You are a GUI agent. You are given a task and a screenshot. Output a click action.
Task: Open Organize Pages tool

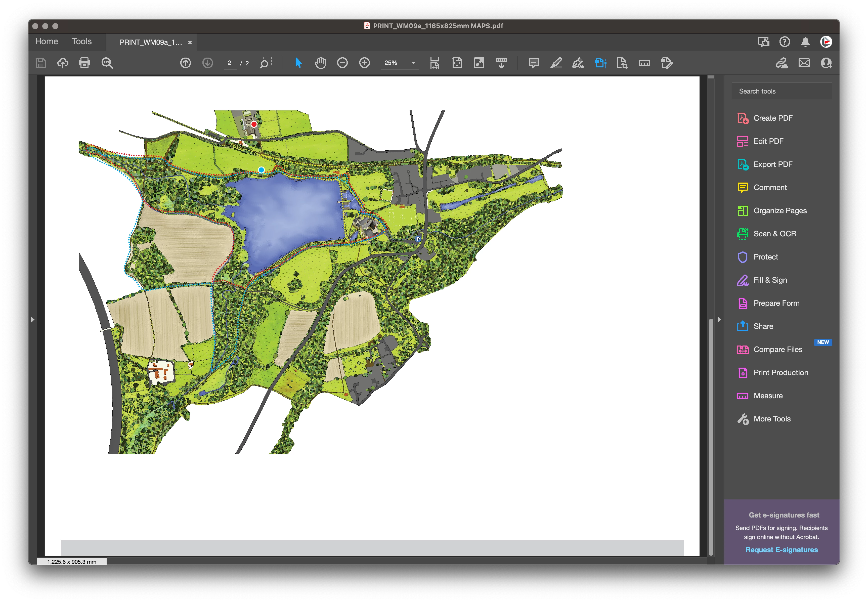pyautogui.click(x=780, y=210)
